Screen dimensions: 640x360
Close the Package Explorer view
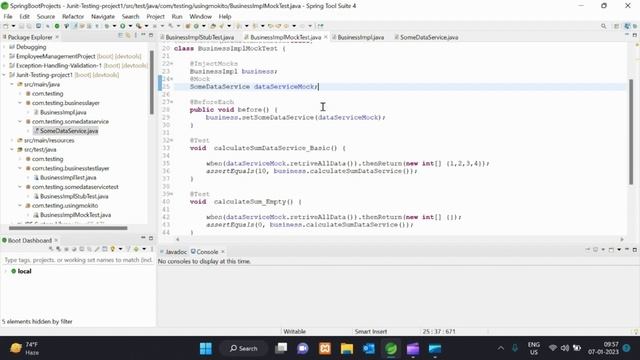click(57, 37)
